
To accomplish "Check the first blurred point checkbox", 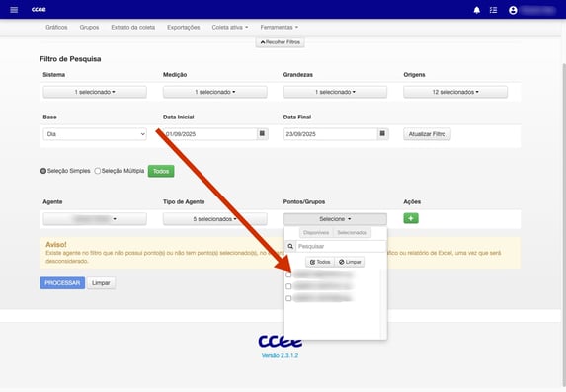I will 288,274.
